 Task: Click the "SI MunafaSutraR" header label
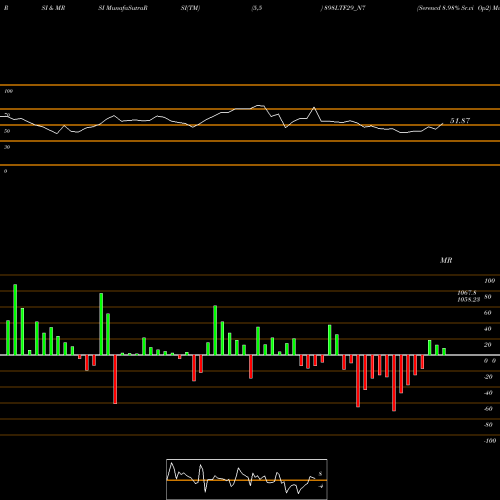[x=123, y=8]
